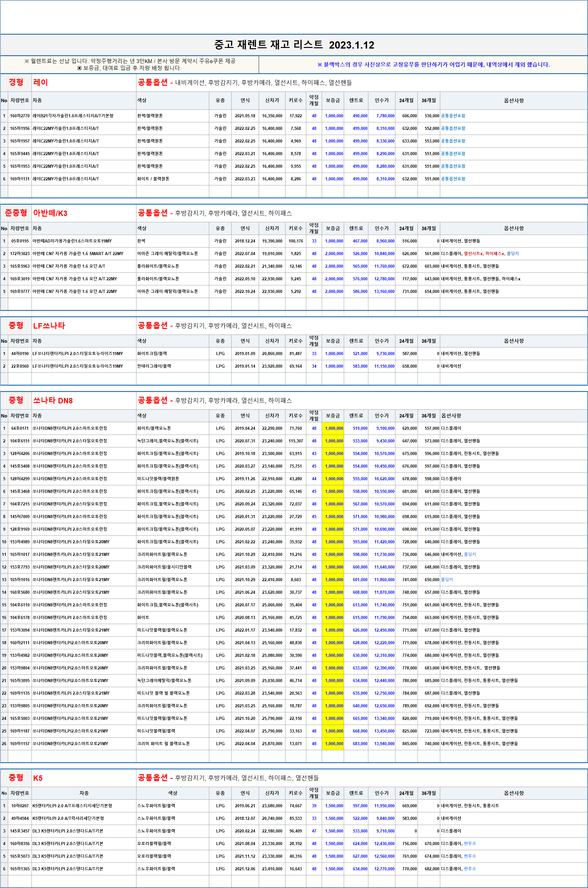Click options 내비게이션, 통풍시트, 열선핸들, 하이패스x

click(x=481, y=279)
